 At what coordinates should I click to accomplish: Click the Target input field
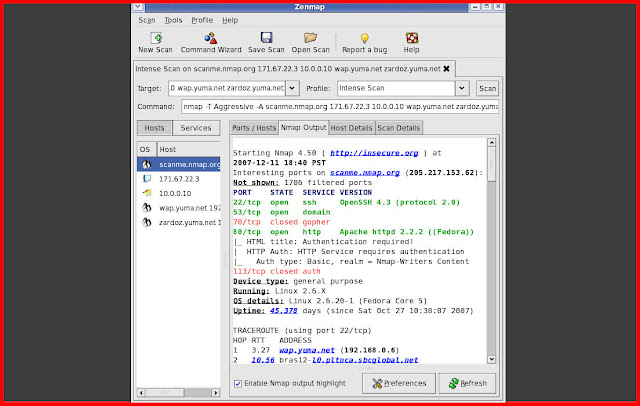coord(227,88)
